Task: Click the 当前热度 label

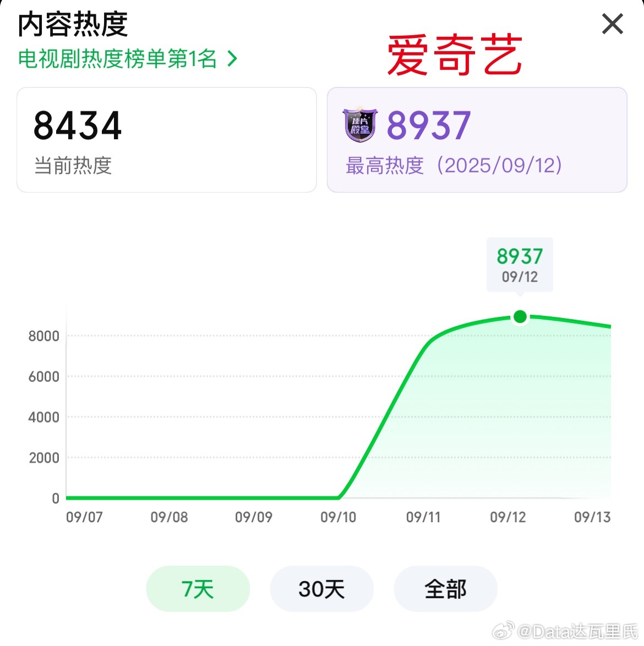Action: point(73,166)
